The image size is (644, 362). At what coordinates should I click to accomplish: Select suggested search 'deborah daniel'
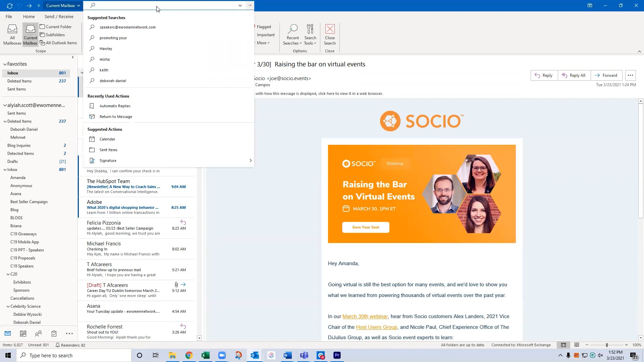[x=113, y=80]
